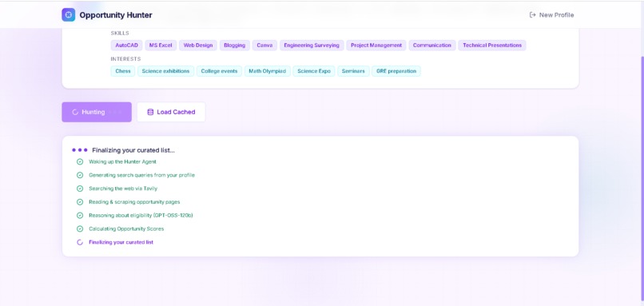Viewport: 644px width, 306px height.
Task: Select the Web Design skill tag
Action: (198, 46)
